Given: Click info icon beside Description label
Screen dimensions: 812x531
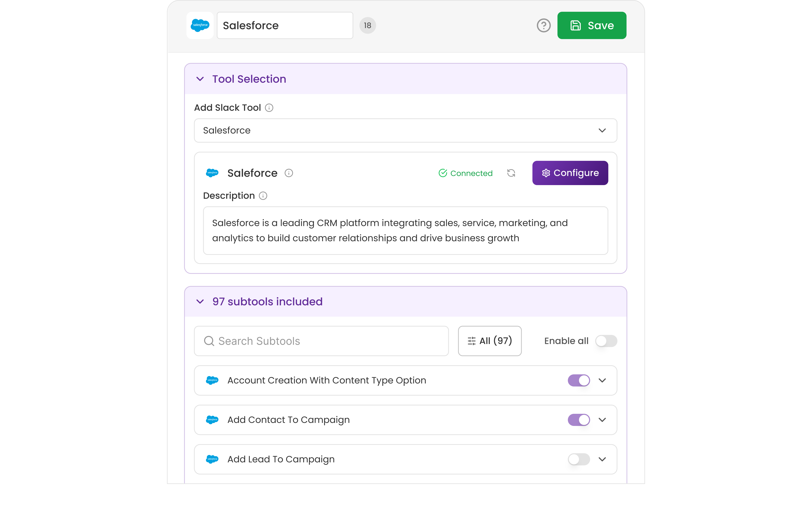Looking at the screenshot, I should coord(263,196).
